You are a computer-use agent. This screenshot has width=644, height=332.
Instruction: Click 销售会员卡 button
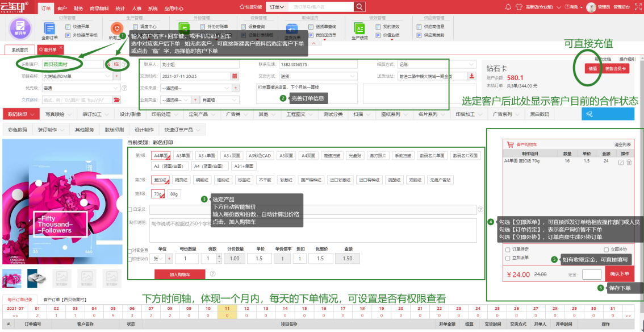[x=615, y=69]
